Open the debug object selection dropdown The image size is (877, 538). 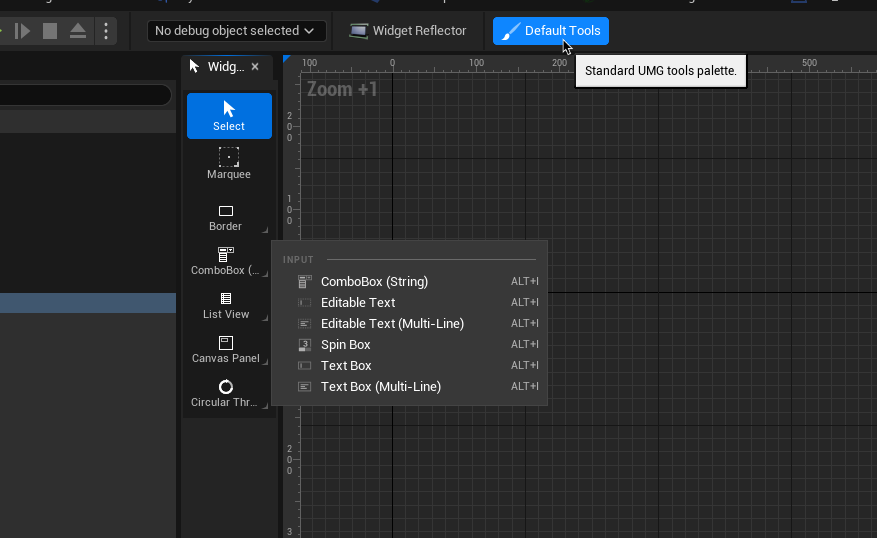(237, 31)
